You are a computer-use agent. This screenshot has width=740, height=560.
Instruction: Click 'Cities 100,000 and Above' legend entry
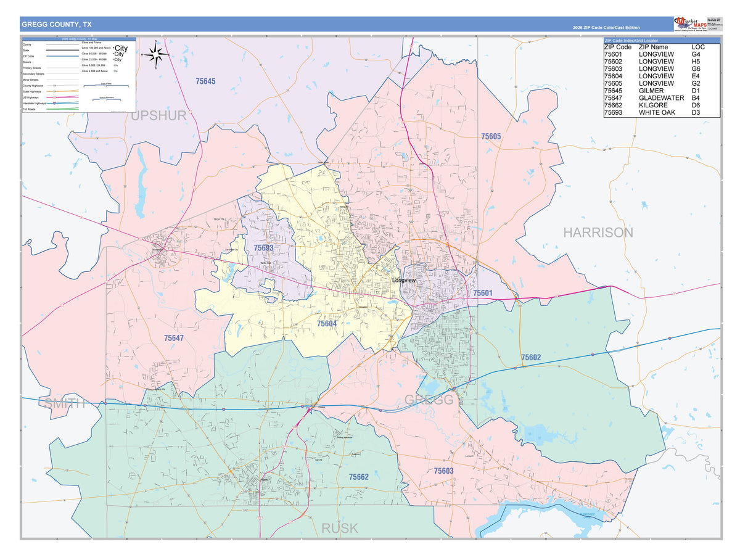point(96,47)
